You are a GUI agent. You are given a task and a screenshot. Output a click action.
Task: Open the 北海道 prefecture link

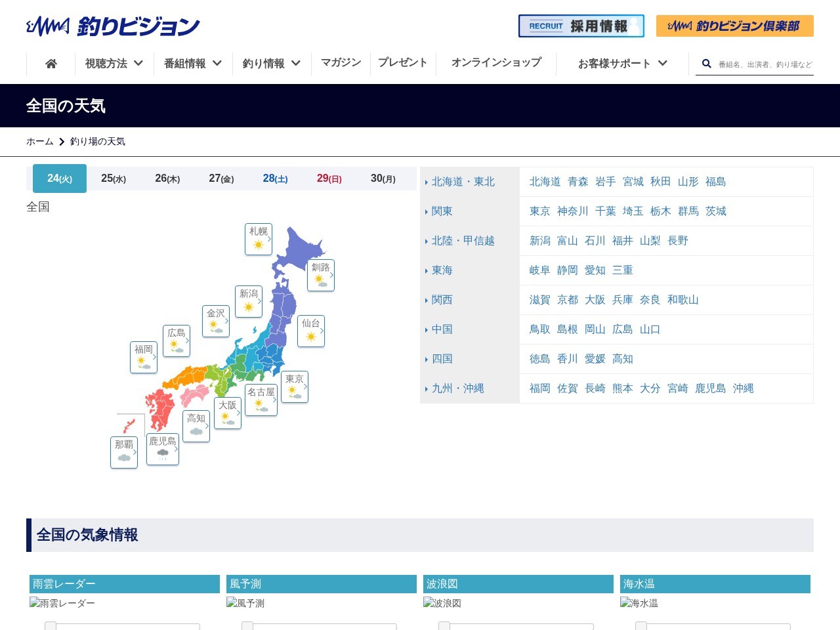click(545, 182)
